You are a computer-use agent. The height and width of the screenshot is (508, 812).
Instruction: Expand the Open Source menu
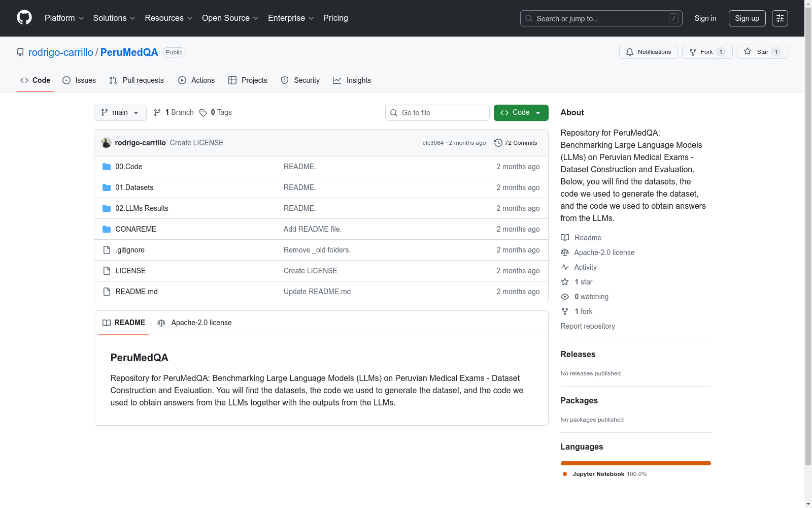230,18
